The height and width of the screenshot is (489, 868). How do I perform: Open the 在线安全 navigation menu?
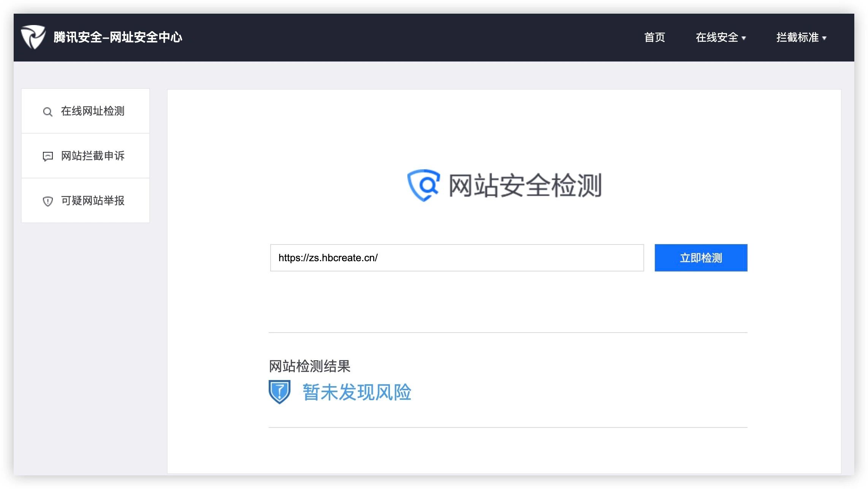click(x=716, y=37)
